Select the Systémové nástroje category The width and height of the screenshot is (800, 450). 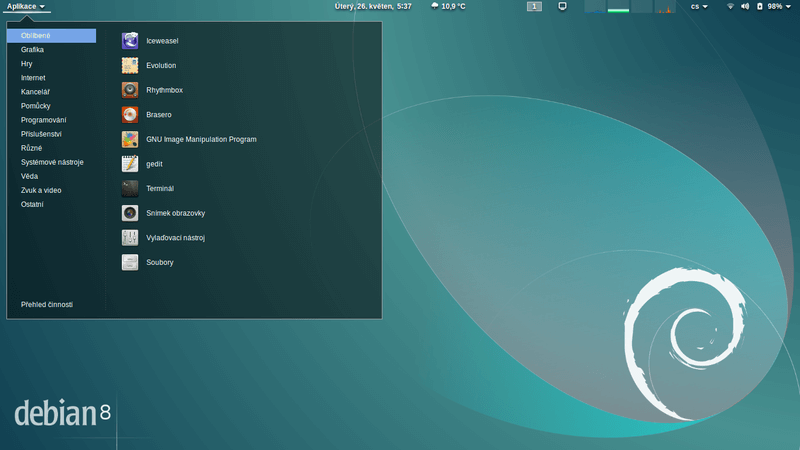coord(51,162)
